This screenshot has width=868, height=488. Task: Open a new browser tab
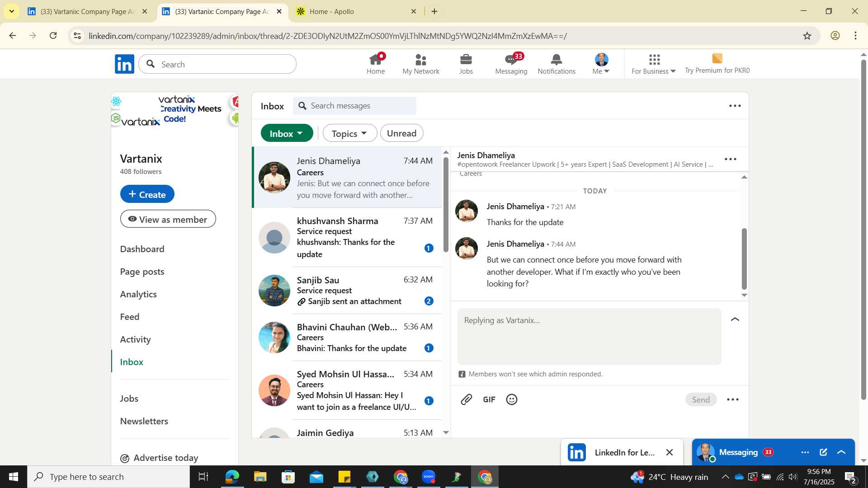434,11
